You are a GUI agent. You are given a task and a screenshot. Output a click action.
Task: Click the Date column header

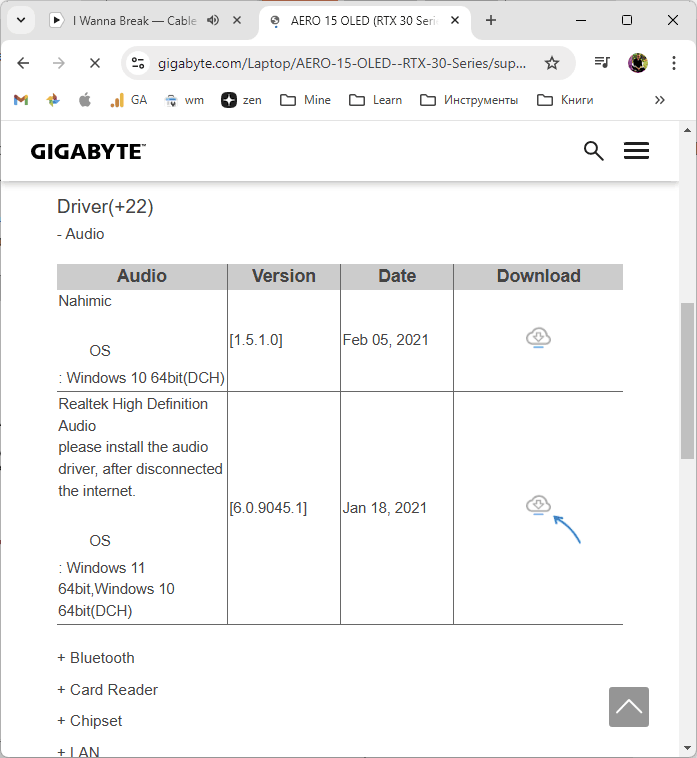click(397, 276)
